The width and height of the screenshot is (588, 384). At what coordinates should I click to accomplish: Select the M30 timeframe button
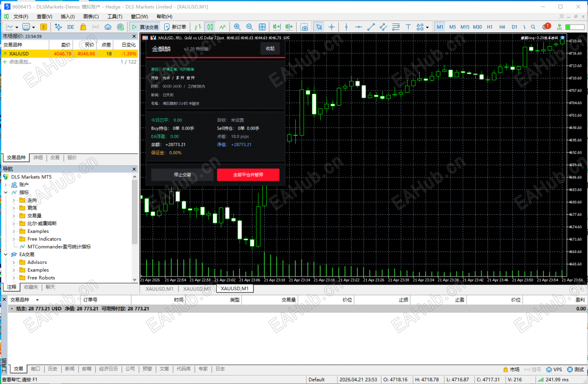click(x=477, y=27)
